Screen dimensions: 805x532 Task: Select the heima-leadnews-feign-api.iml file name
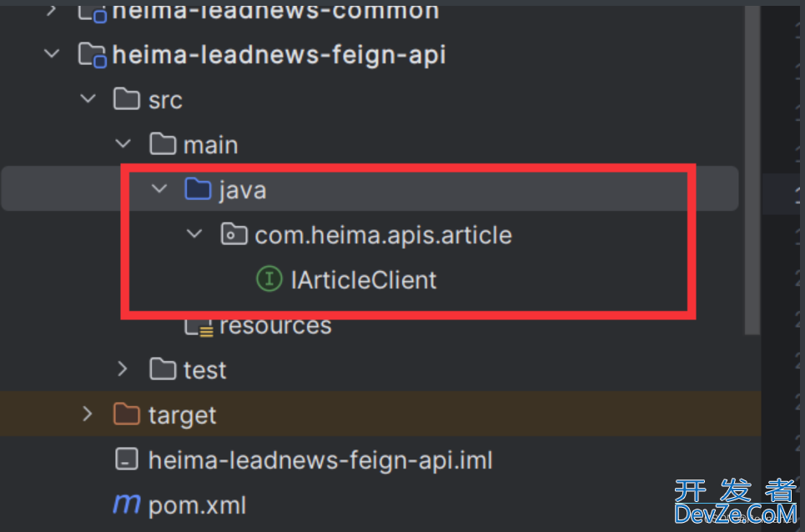click(320, 460)
